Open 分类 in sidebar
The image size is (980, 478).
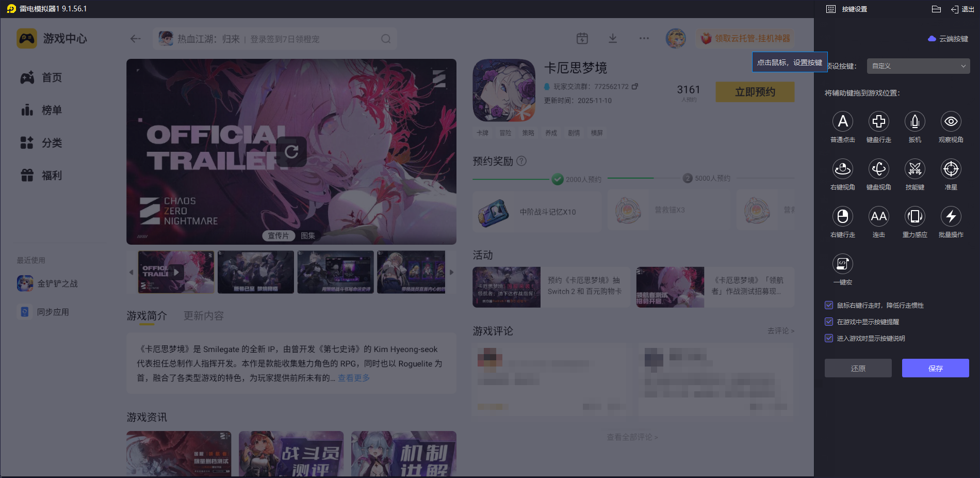tap(41, 142)
